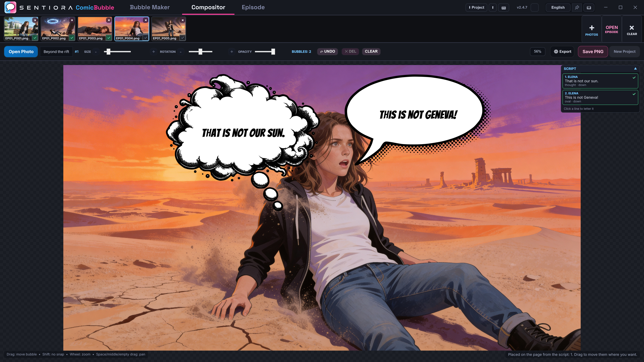Collapse the SCRIPT panel with triangle

[x=635, y=68]
